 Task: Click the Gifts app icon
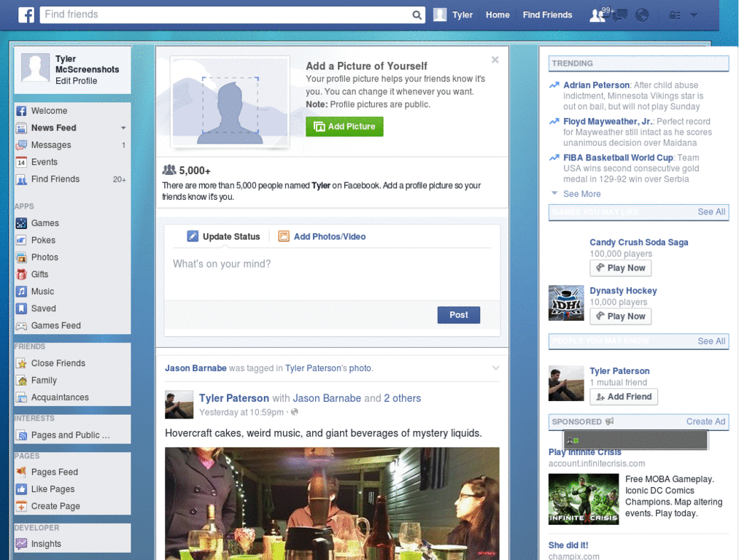21,274
